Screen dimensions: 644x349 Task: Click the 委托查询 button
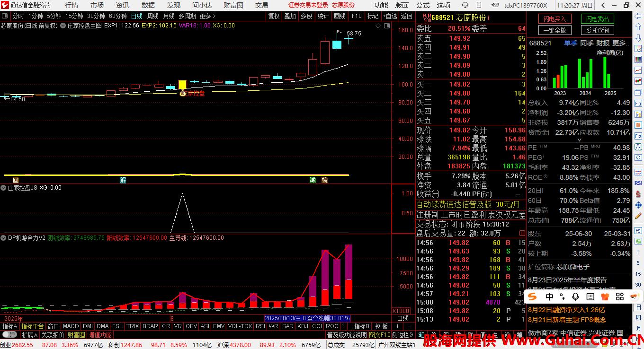(597, 30)
